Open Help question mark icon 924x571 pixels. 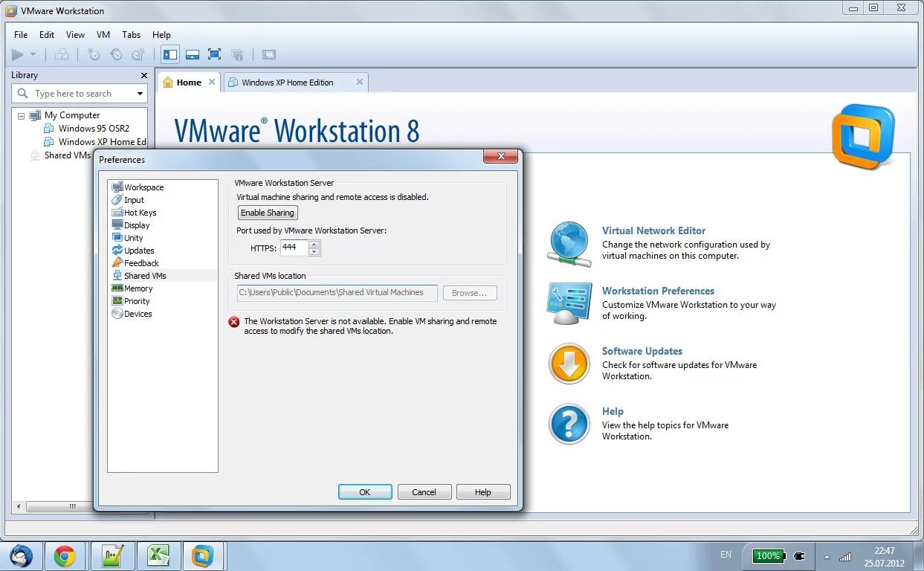point(569,424)
